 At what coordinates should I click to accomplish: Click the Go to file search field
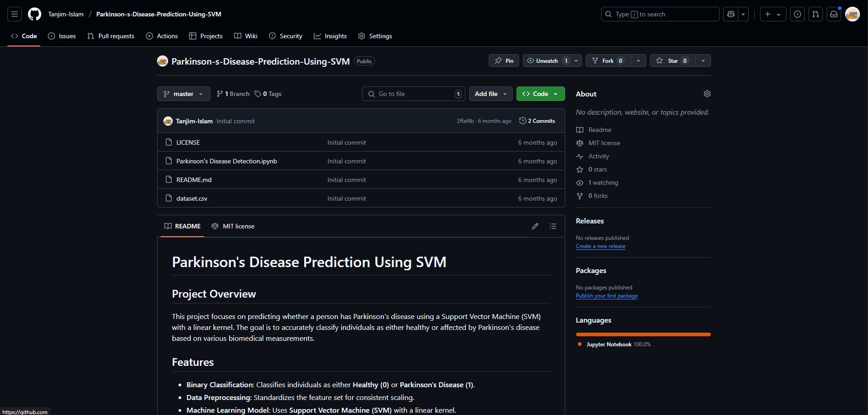point(414,94)
